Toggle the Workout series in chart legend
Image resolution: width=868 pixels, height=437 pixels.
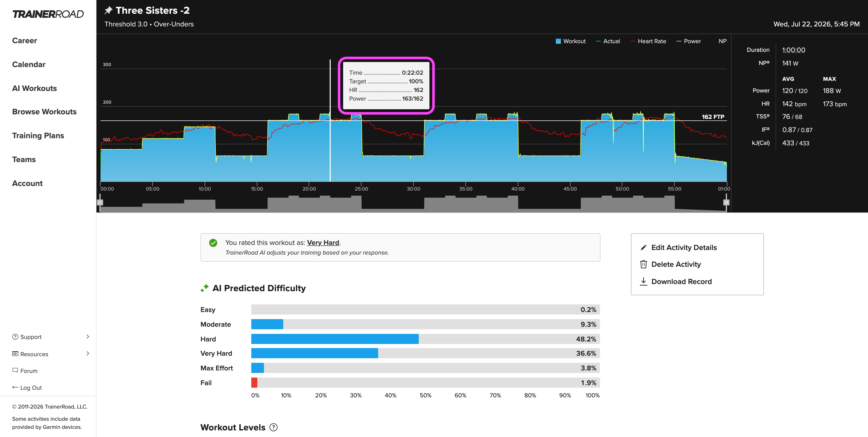571,41
